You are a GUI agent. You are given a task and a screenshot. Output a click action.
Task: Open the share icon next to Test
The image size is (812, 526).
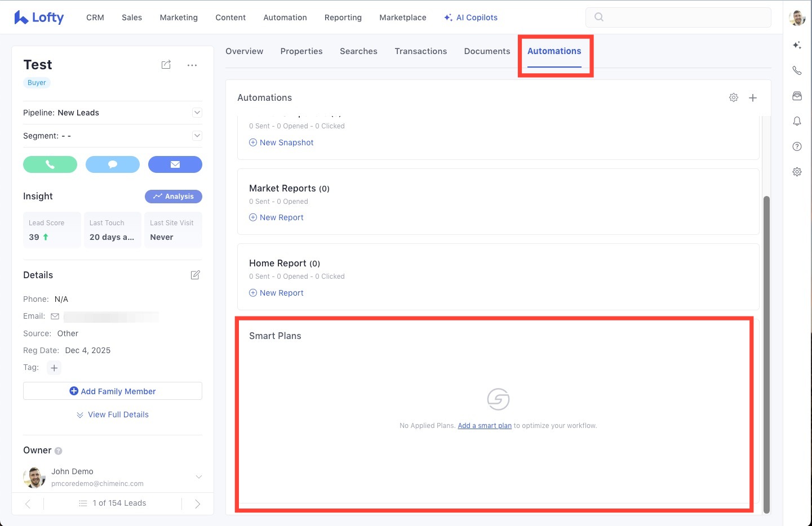click(x=166, y=65)
